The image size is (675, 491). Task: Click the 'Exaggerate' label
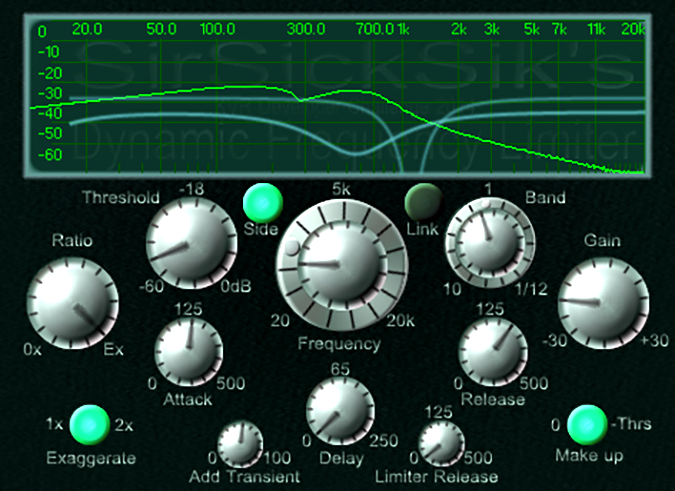(91, 458)
